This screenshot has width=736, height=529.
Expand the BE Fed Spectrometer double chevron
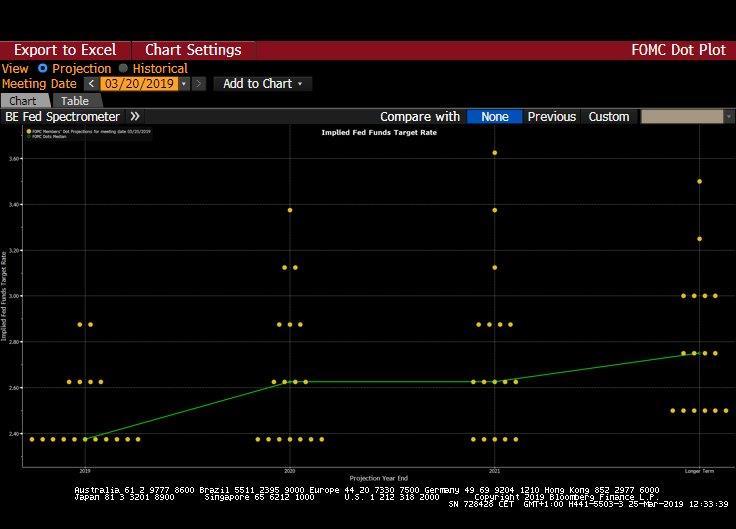tap(135, 116)
